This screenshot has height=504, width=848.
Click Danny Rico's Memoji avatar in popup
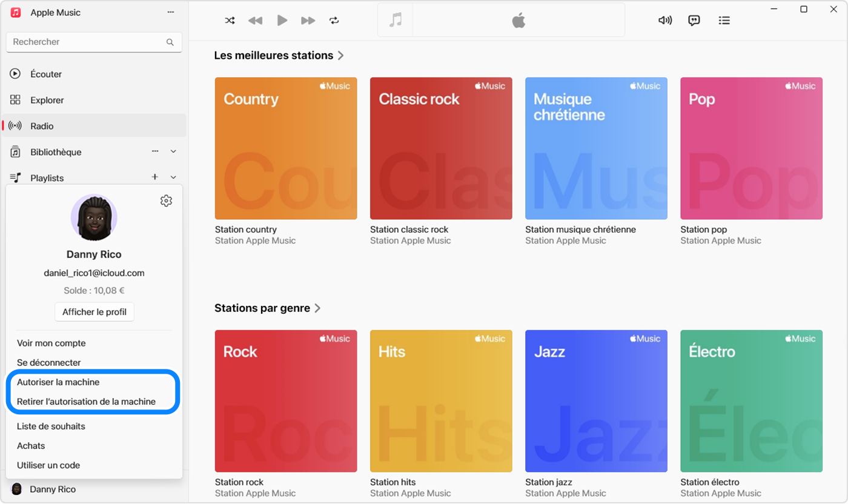pos(94,217)
